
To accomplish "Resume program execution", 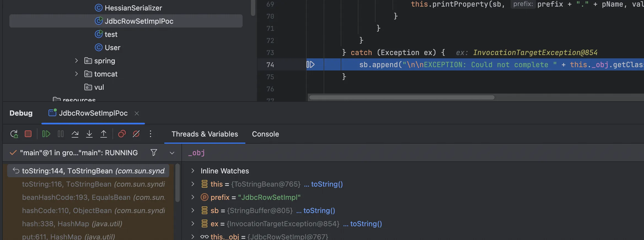I will (46, 134).
